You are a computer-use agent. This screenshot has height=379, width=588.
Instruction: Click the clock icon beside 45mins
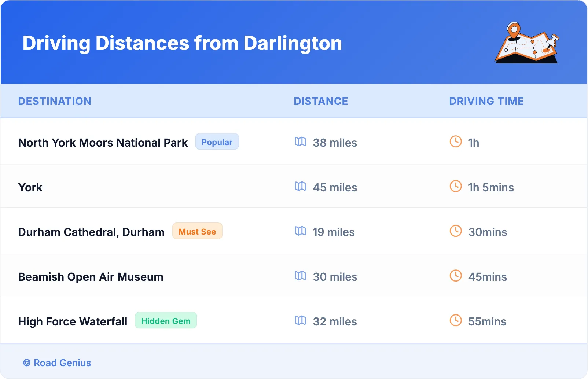(x=456, y=276)
